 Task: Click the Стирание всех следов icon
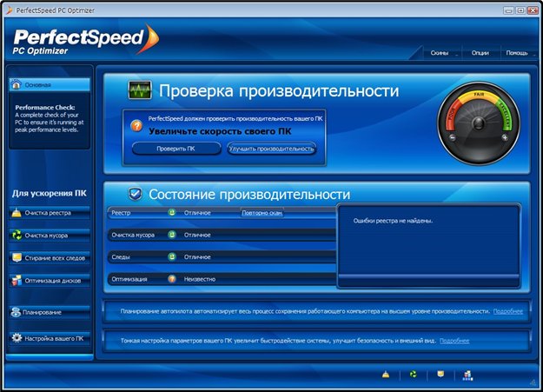[x=17, y=257]
